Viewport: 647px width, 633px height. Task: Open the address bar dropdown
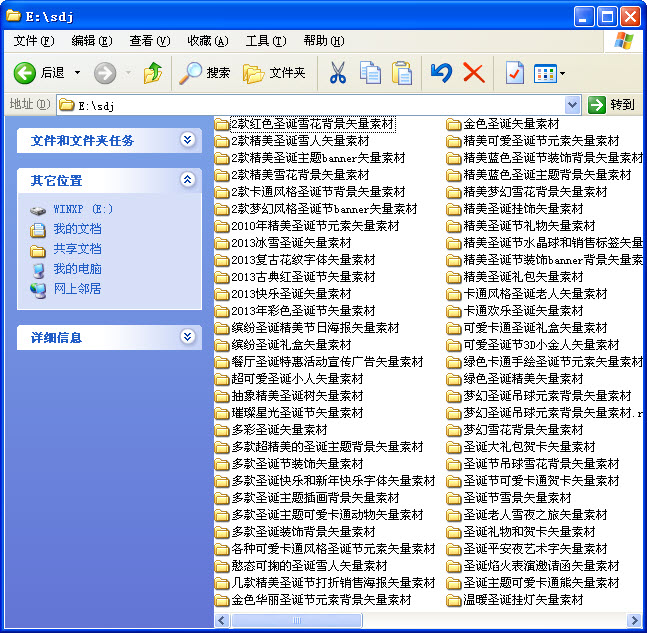(572, 105)
